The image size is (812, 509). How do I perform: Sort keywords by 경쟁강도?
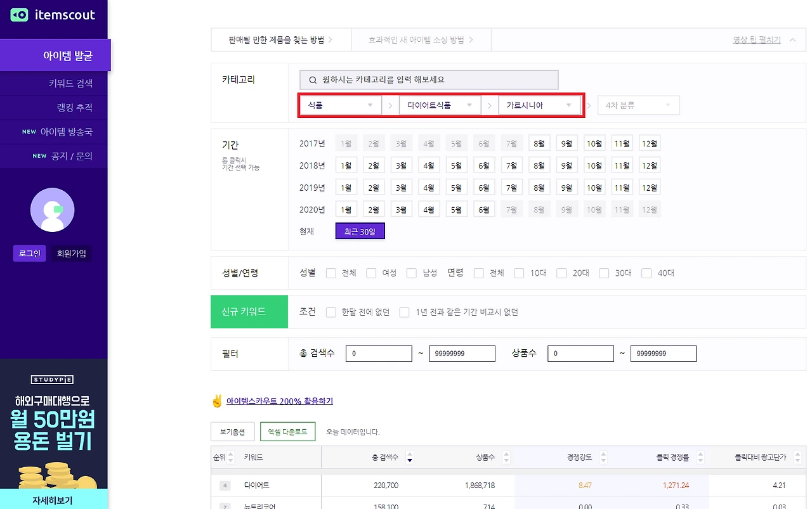click(x=603, y=456)
